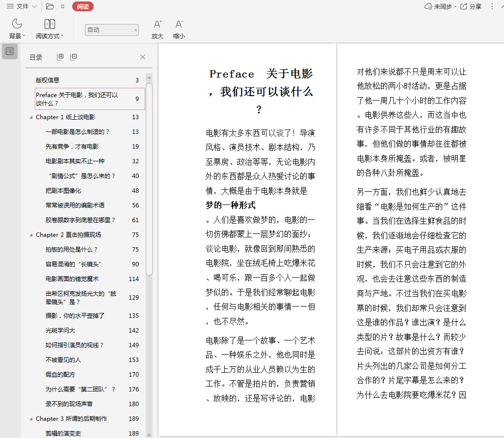Toggle the table of contents sidebar icon
The height and width of the screenshot is (438, 504).
[x=10, y=51]
